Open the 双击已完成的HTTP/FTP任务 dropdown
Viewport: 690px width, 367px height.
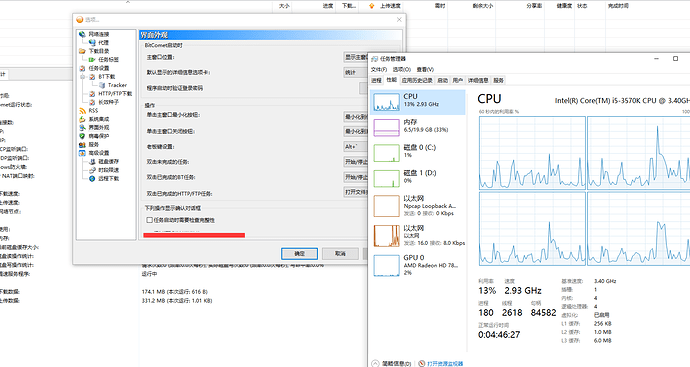click(356, 192)
